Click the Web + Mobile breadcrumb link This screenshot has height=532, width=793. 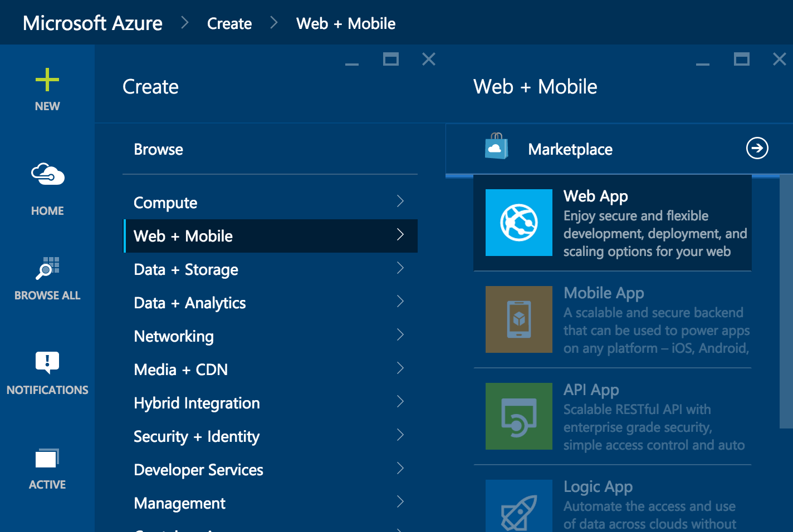click(346, 23)
